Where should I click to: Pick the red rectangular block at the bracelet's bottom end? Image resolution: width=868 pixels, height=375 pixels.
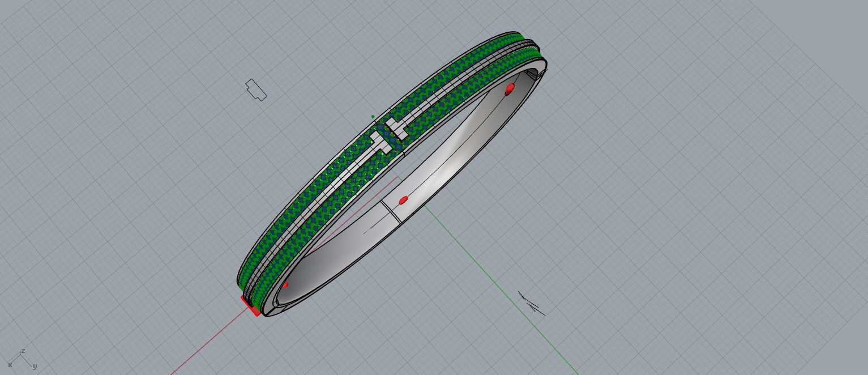(x=251, y=306)
